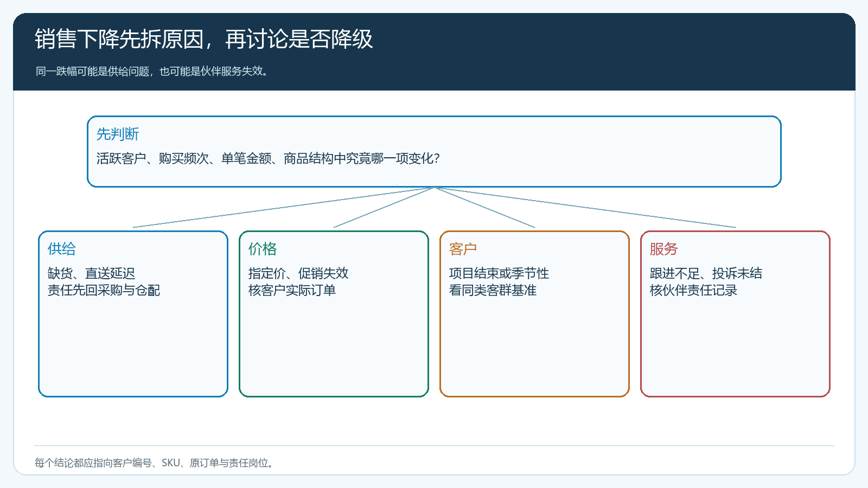This screenshot has width=868, height=488.
Task: Click the line 核伙伴责任记录
Action: 693,290
